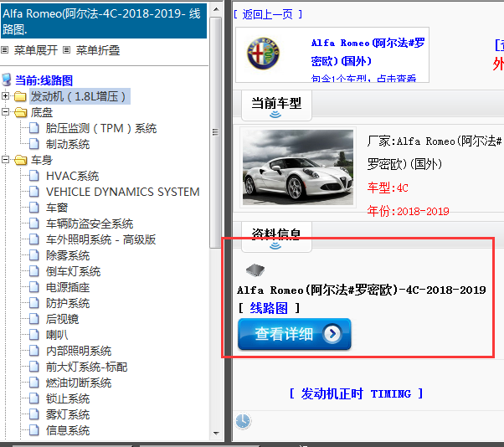This screenshot has width=504, height=447.
Task: Click the page icon beside 后视镜
Action: [34, 319]
